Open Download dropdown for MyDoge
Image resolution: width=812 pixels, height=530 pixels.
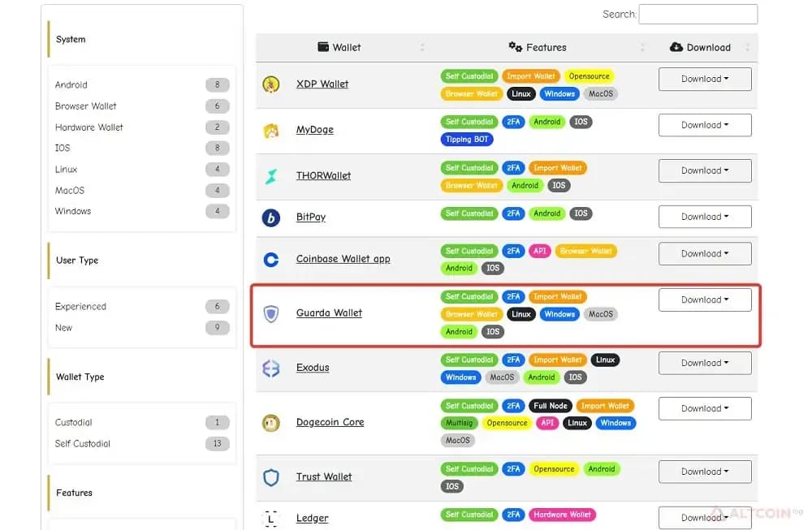click(x=705, y=125)
